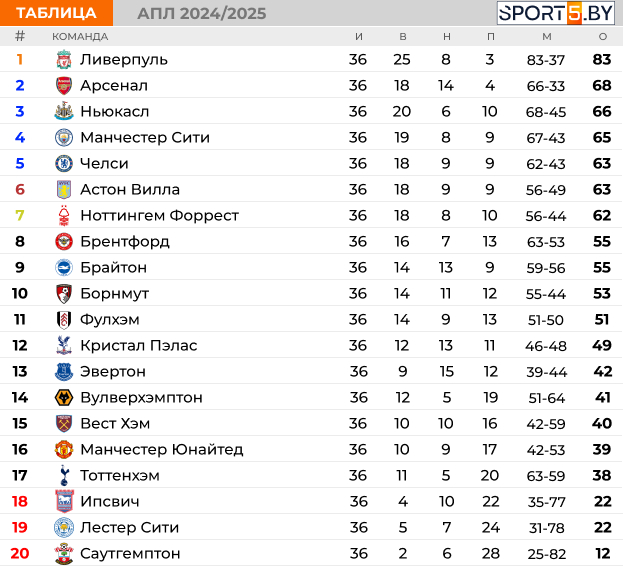This screenshot has width=623, height=566.
Task: Click the goals column М header
Action: point(547,37)
